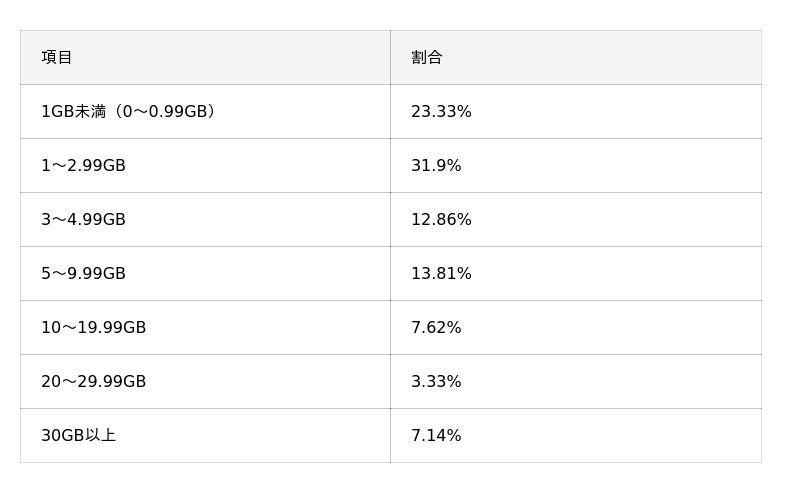800x493 pixels.
Task: Select the 20〜29.99GB row label
Action: [x=93, y=382]
